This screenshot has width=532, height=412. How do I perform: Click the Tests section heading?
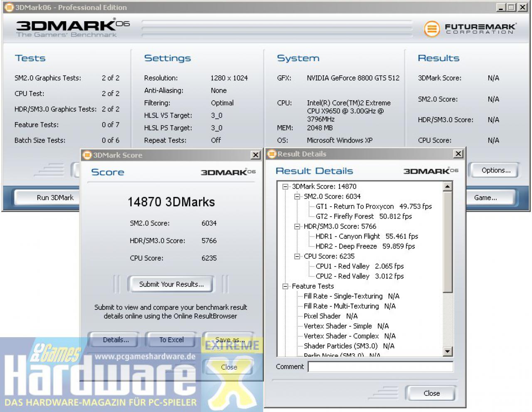coord(30,58)
